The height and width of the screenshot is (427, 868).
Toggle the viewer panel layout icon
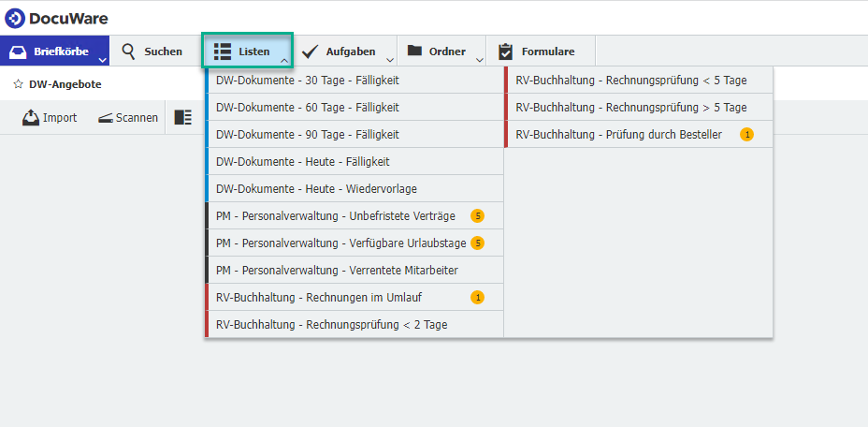point(182,117)
